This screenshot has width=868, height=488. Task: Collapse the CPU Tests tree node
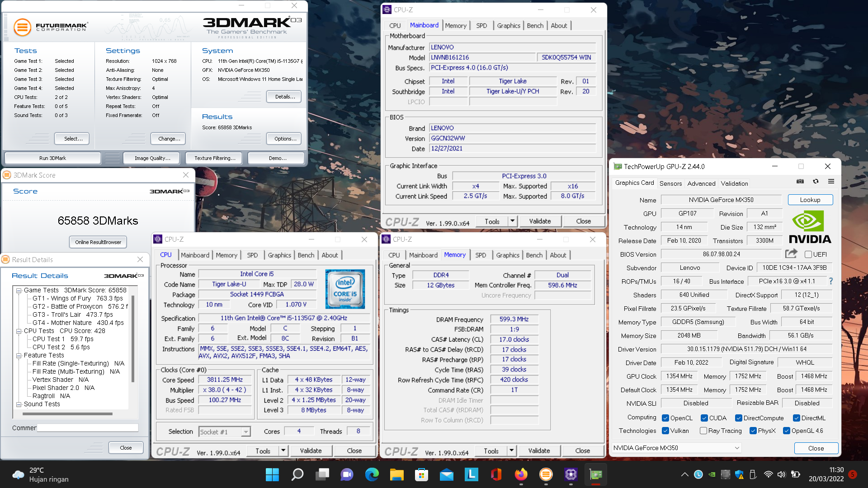pos(19,331)
